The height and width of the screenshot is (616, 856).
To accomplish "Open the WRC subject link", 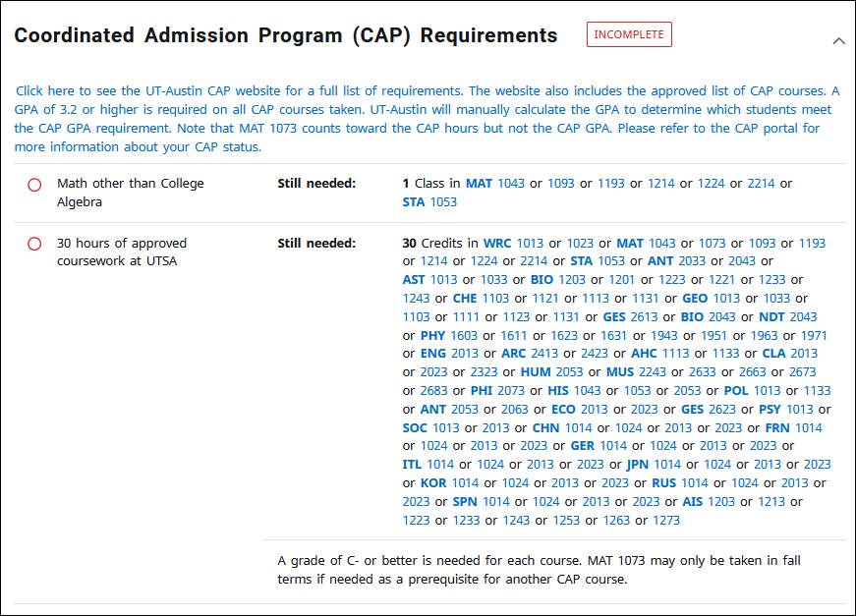I will point(497,243).
